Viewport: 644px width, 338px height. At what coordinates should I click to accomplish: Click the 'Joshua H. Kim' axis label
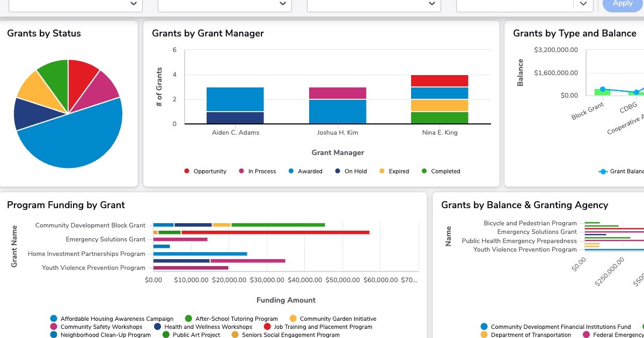tap(338, 133)
